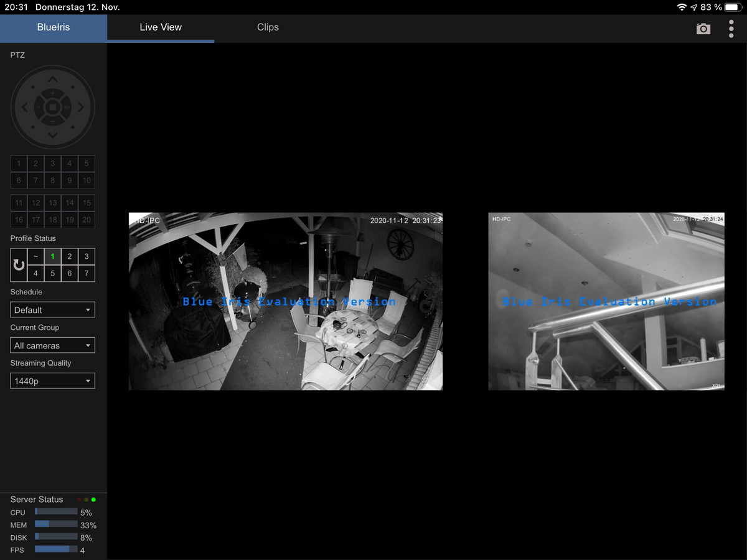Open the Schedule dropdown showing Default
Image resolution: width=747 pixels, height=560 pixels.
coord(53,310)
